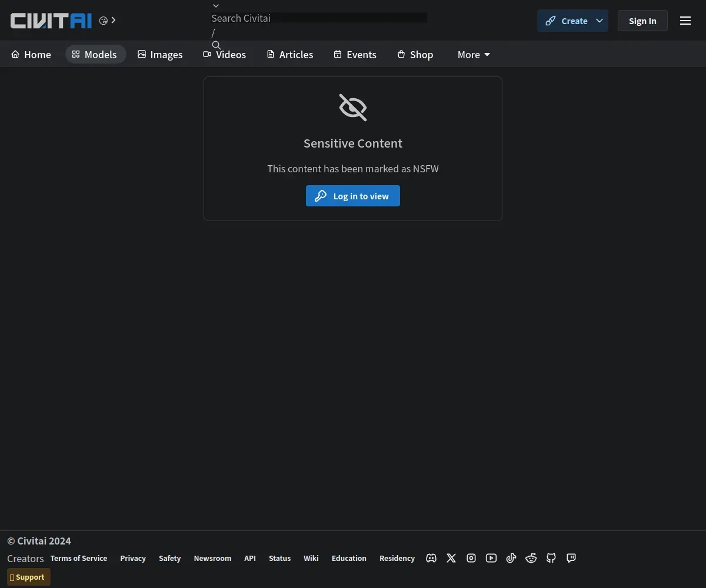Click the 'Creators' footer text

pyautogui.click(x=25, y=559)
